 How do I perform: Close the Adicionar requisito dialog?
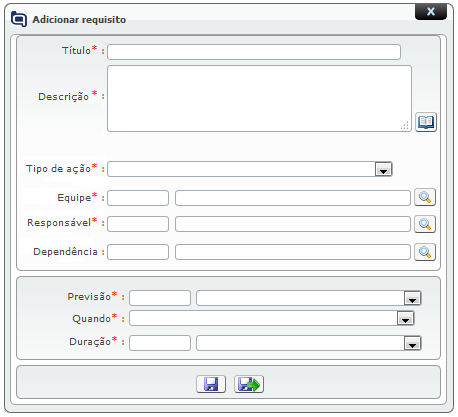tap(431, 12)
